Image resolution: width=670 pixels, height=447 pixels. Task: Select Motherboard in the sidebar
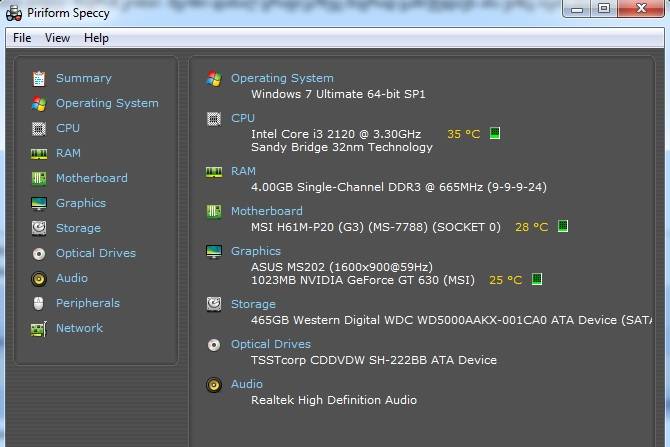pos(92,178)
